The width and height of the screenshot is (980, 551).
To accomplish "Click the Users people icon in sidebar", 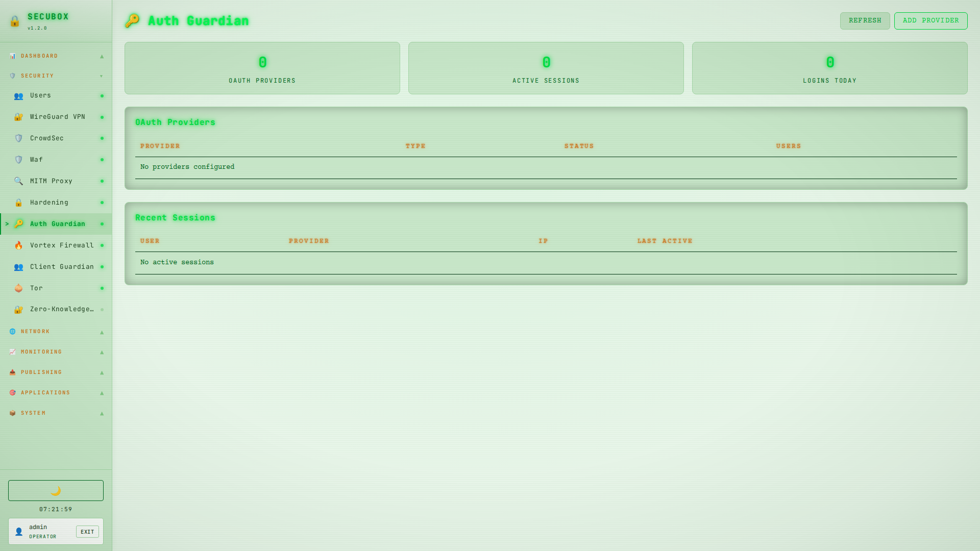I will [x=18, y=96].
